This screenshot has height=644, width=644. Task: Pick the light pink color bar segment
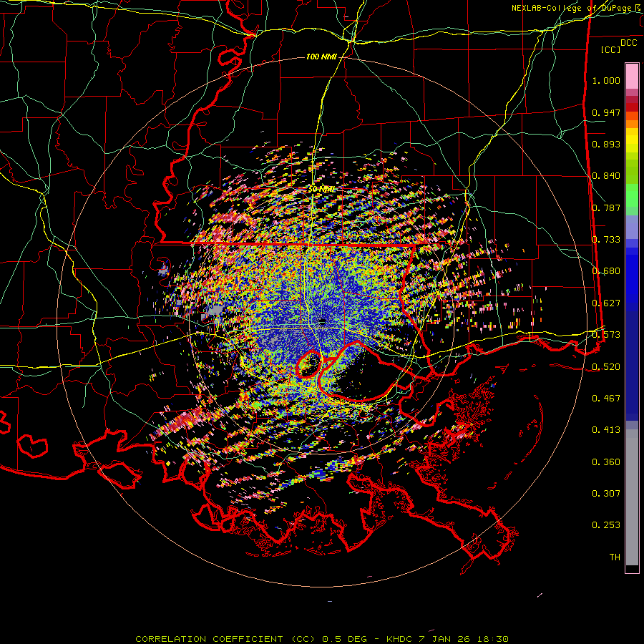[632, 77]
